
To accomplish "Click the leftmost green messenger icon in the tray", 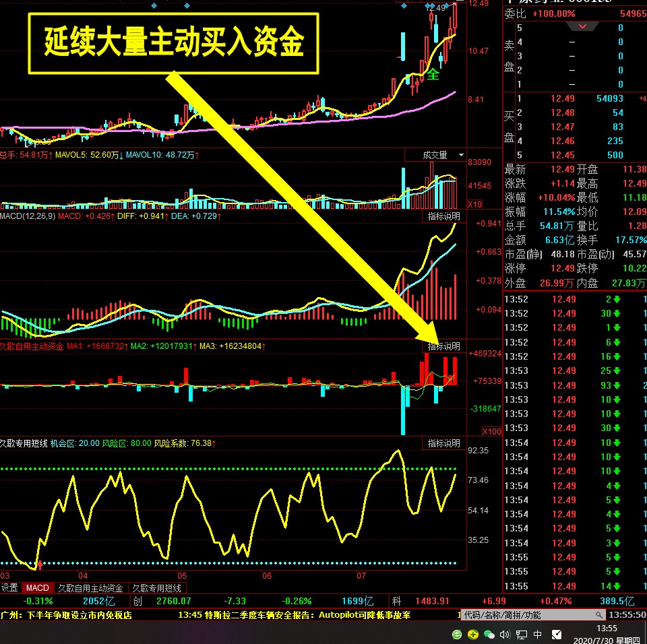I will pos(458,634).
